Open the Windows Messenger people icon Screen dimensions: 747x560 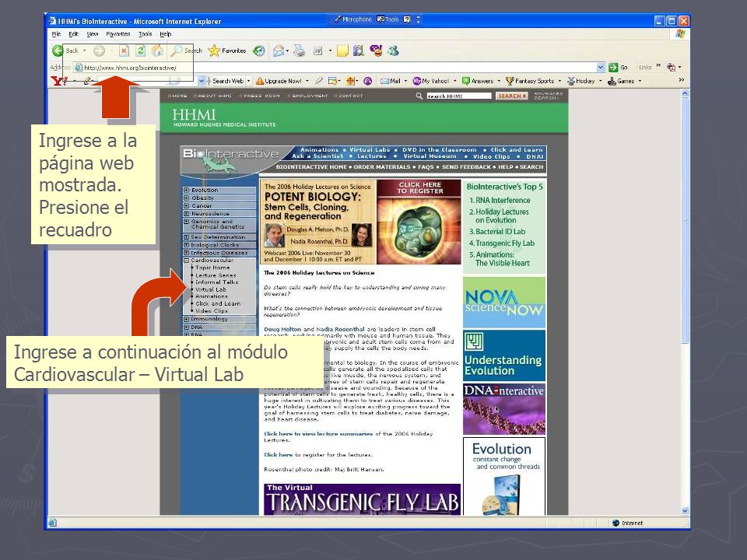393,51
